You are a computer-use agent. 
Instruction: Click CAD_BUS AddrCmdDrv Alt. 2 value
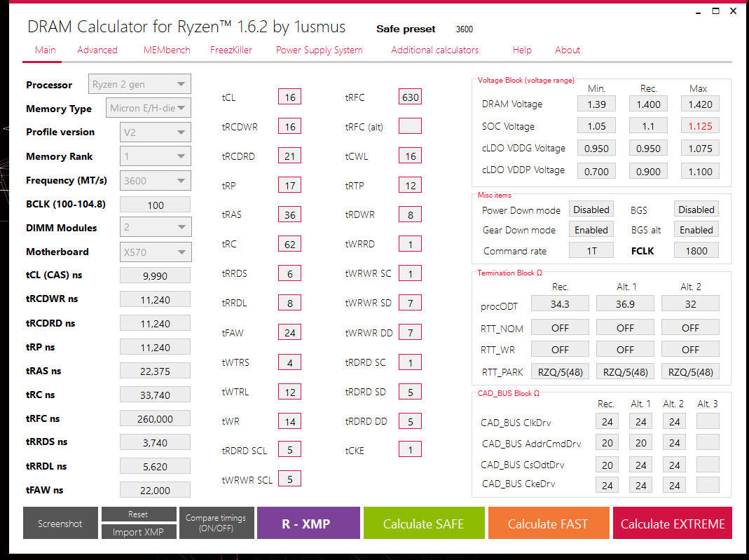point(674,442)
